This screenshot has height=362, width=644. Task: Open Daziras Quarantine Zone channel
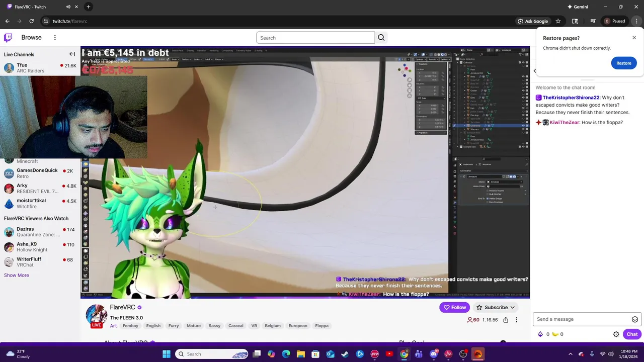pos(40,232)
